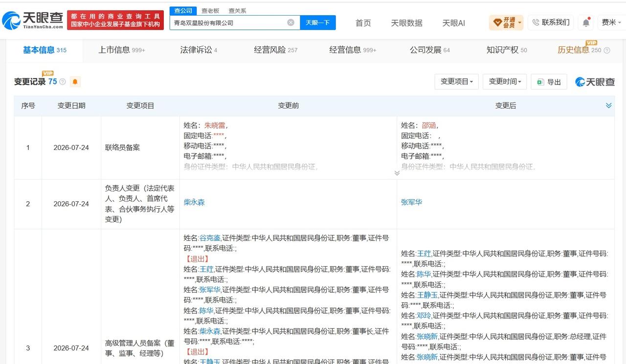Click the 变更日期 column header
The width and height of the screenshot is (626, 364).
(71, 106)
